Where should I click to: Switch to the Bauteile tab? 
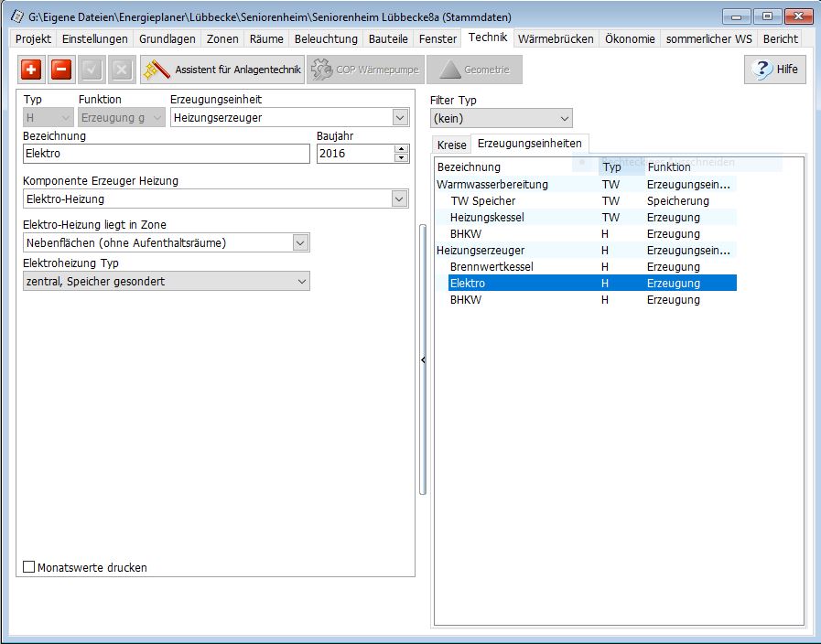pyautogui.click(x=388, y=38)
